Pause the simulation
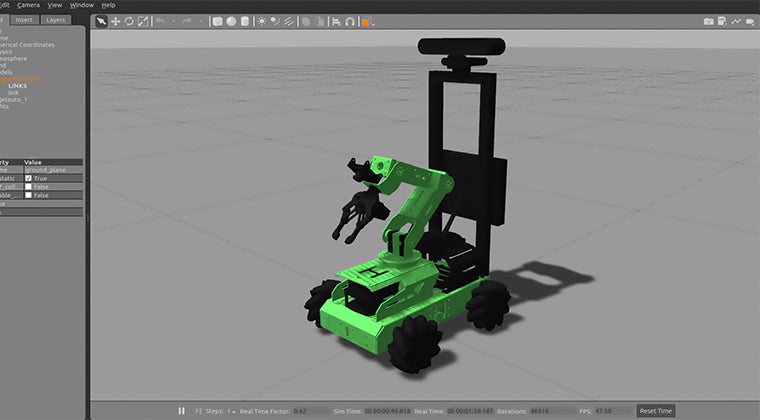 tap(181, 411)
